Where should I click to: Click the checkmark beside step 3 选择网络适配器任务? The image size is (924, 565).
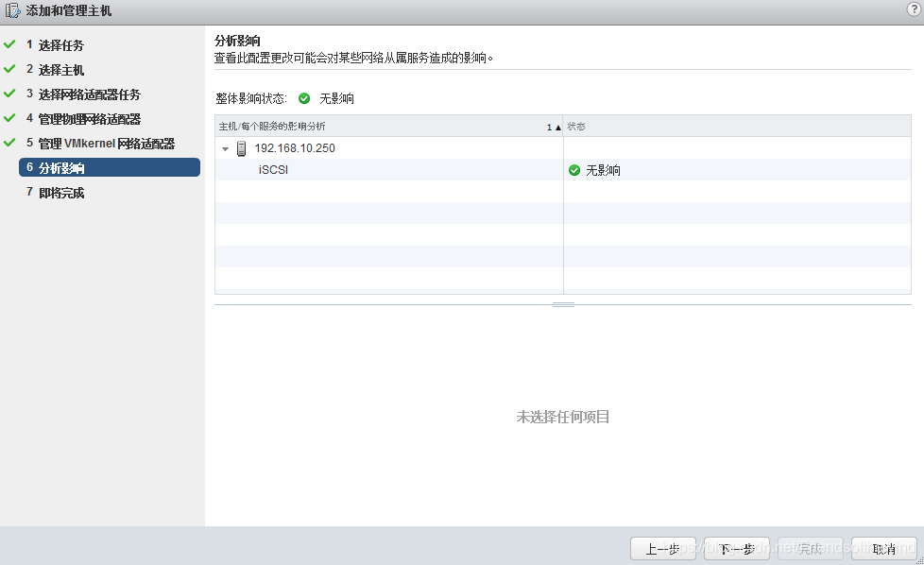(x=9, y=94)
